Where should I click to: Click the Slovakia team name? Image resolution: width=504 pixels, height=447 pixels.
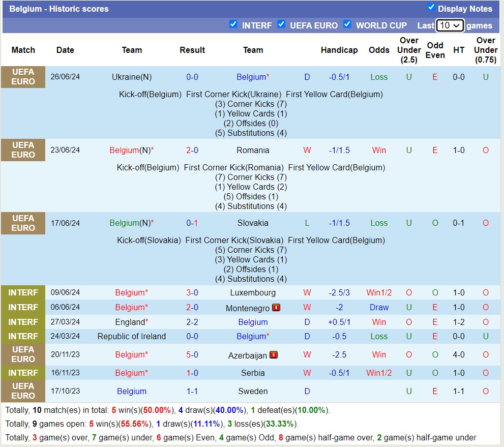click(x=253, y=223)
